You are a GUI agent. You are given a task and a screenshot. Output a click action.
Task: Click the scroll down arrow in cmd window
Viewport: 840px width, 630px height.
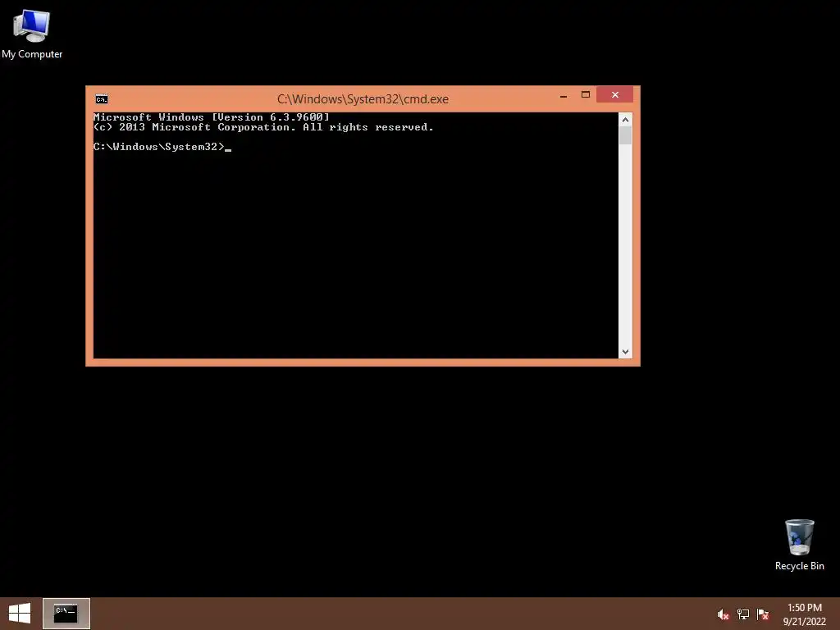(625, 351)
